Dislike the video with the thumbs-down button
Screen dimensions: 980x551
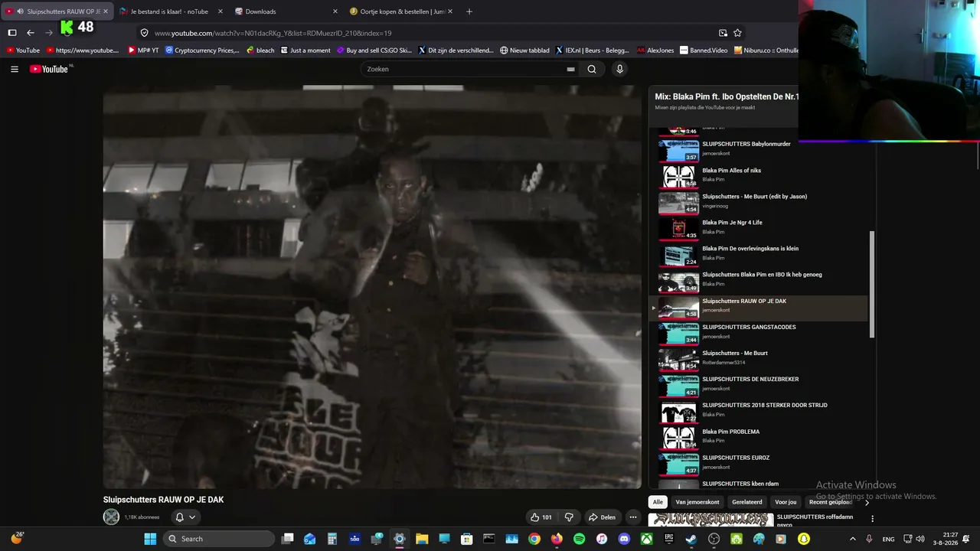(x=569, y=517)
